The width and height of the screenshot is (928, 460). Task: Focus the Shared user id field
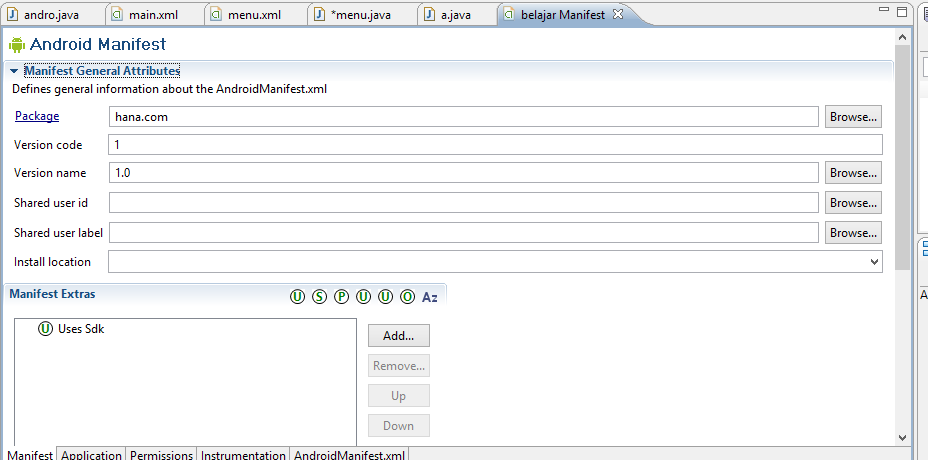(x=463, y=202)
